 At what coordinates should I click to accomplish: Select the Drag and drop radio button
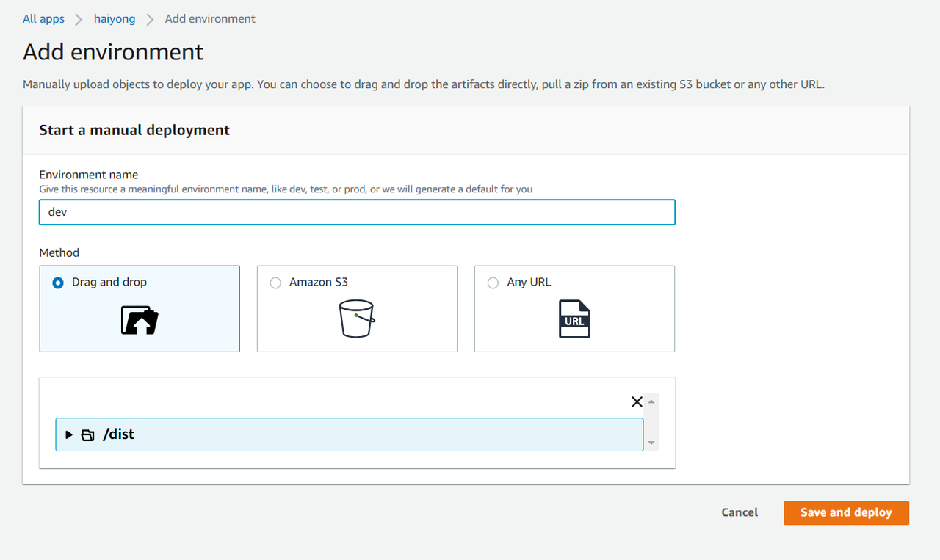point(58,283)
